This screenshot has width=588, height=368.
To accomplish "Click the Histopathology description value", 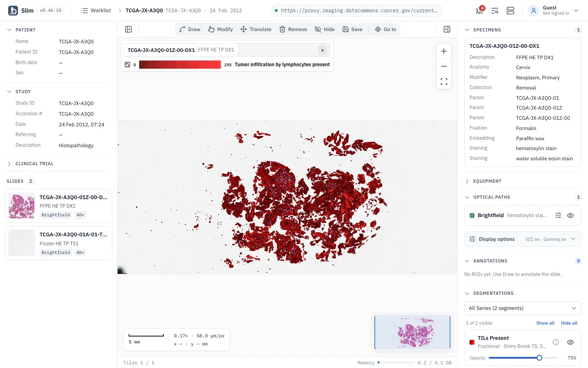I will 76,146.
